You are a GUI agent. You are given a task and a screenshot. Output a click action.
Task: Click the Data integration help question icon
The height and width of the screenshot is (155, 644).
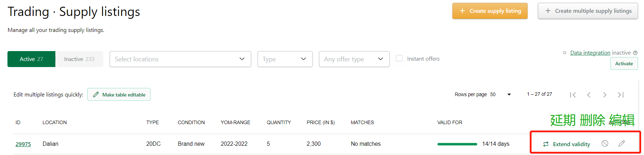pos(635,53)
